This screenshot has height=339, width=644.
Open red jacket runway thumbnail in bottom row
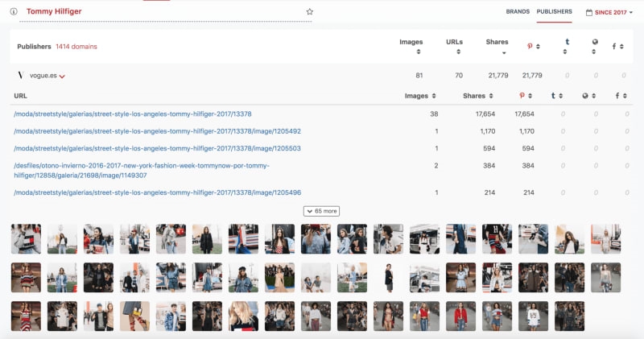pyautogui.click(x=460, y=316)
